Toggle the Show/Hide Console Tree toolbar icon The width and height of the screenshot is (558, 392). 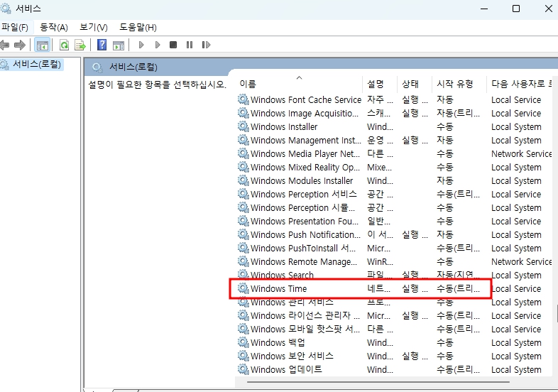click(43, 45)
